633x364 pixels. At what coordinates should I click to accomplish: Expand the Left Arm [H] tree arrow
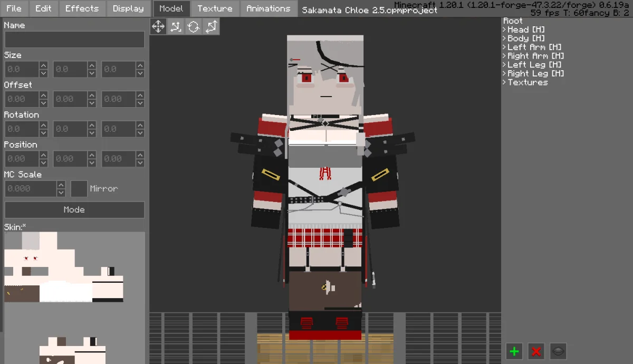pos(504,47)
